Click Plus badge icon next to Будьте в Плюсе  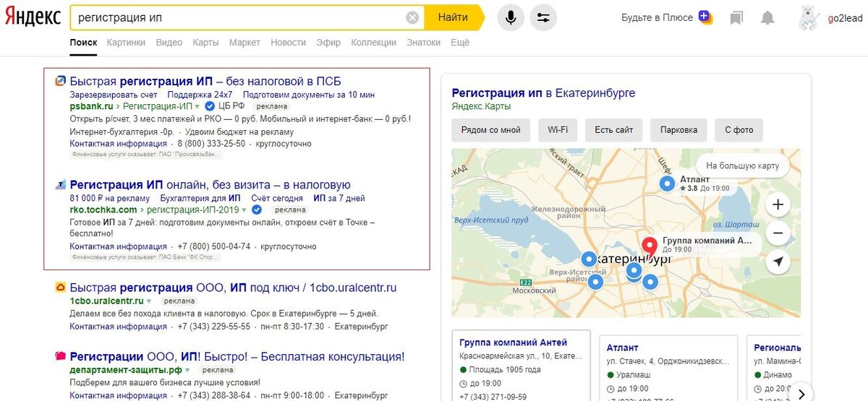coord(705,17)
